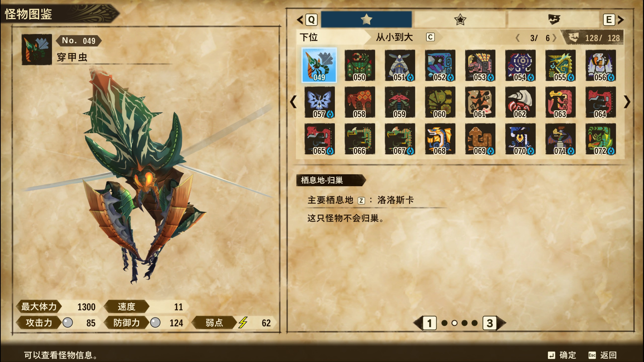Select monster icon number 053
The width and height of the screenshot is (644, 362).
coord(480,65)
